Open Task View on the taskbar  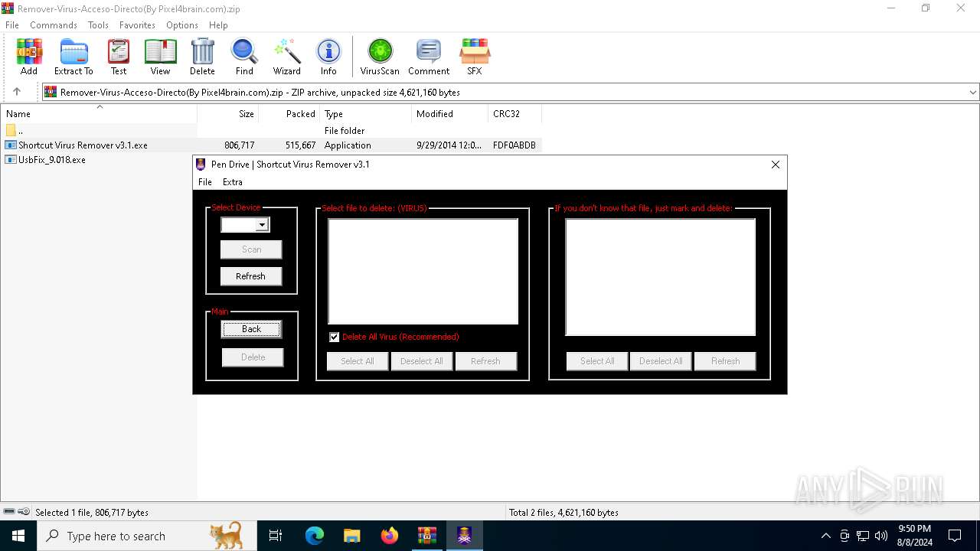(x=276, y=536)
